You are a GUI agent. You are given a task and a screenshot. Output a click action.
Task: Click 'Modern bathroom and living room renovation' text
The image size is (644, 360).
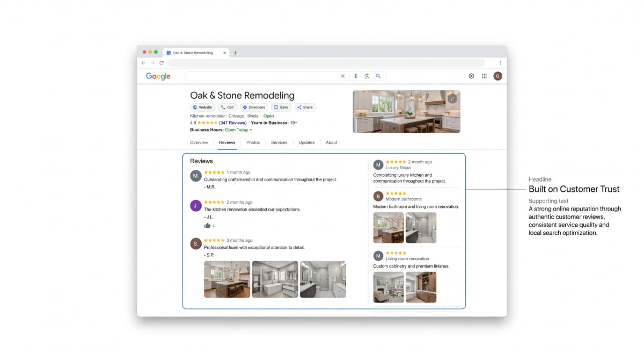point(416,207)
